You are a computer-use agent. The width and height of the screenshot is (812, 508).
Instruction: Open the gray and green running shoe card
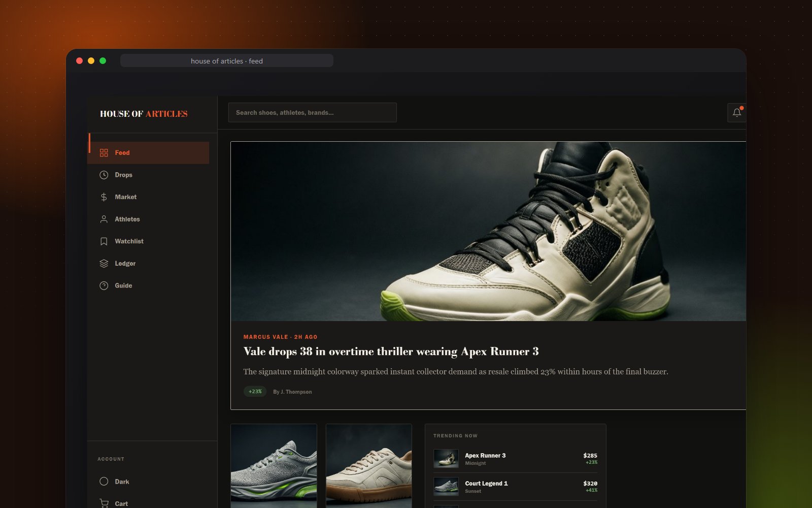[x=274, y=466]
